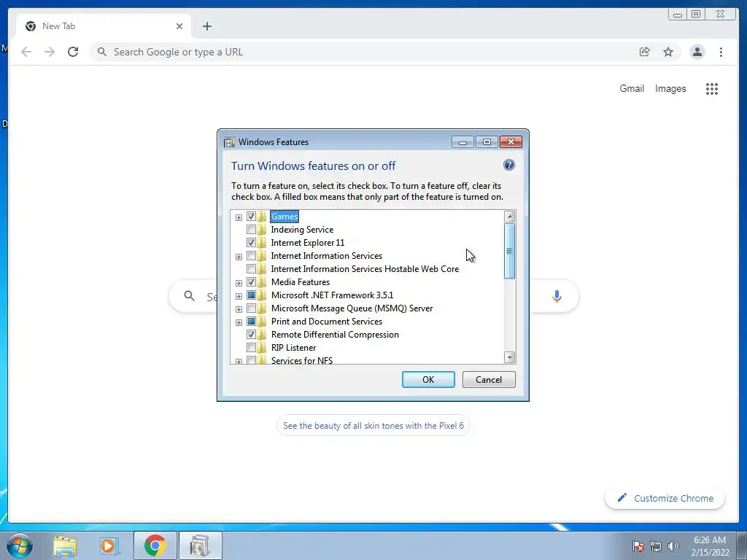Close the New Tab tab
747x560 pixels.
tap(179, 26)
